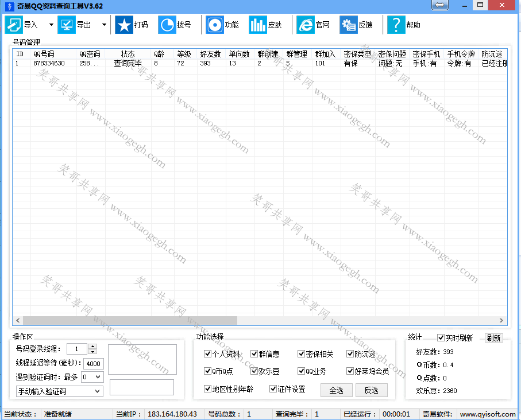Click the 皮肤 skin icon
Image resolution: width=521 pixels, height=420 pixels.
click(x=257, y=25)
